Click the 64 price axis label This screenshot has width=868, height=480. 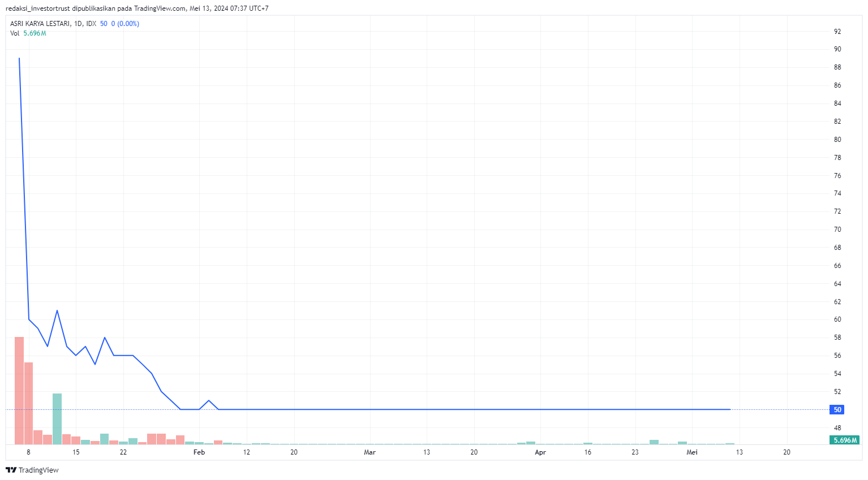(x=837, y=284)
